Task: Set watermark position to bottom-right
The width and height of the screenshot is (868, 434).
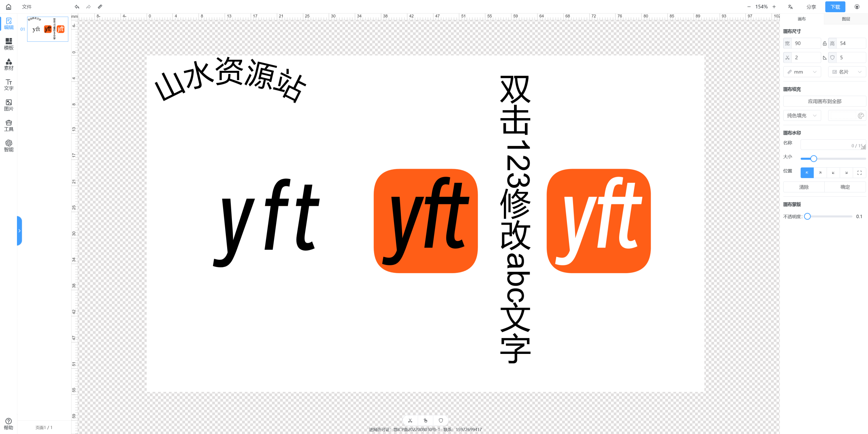Action: click(x=846, y=173)
